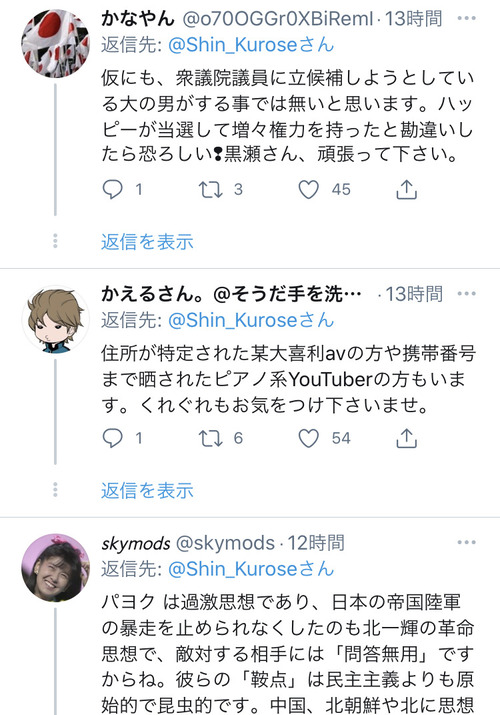
Task: Open @Shin_Kurose mention in skymods's reply
Action: pyautogui.click(x=251, y=569)
